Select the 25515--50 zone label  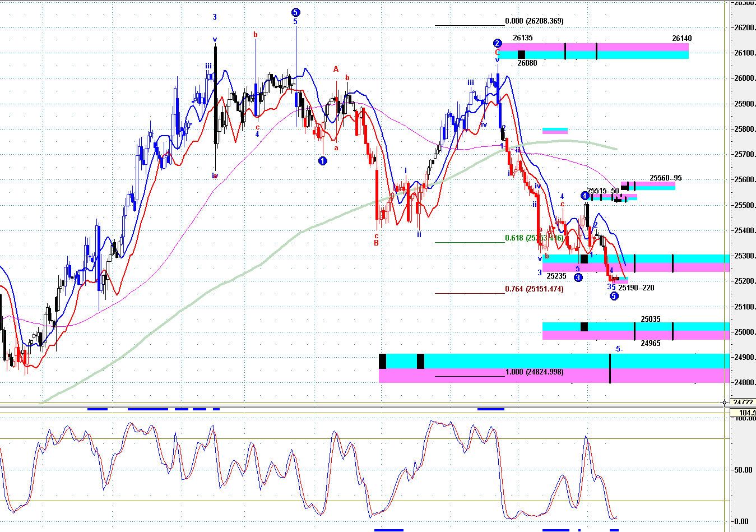pyautogui.click(x=603, y=191)
